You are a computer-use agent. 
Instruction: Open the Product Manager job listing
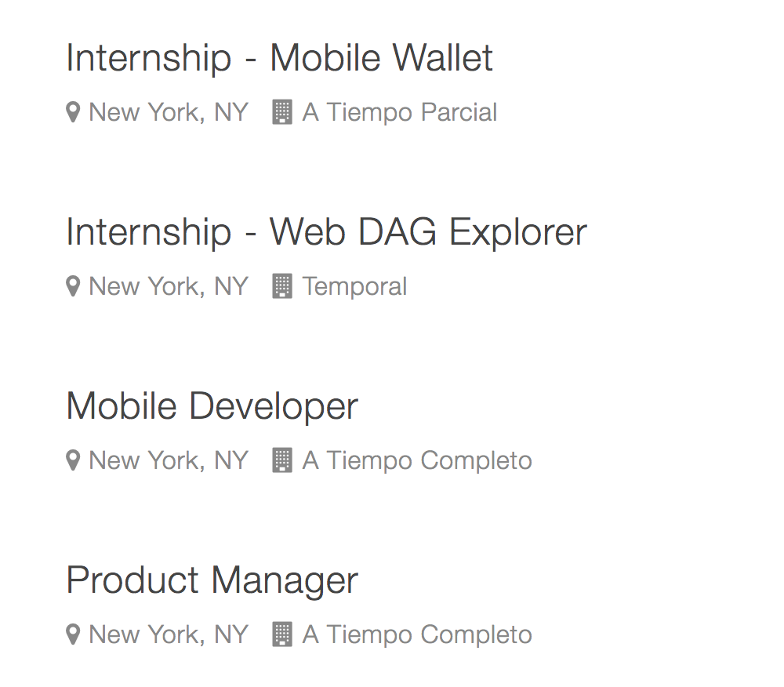(x=212, y=581)
